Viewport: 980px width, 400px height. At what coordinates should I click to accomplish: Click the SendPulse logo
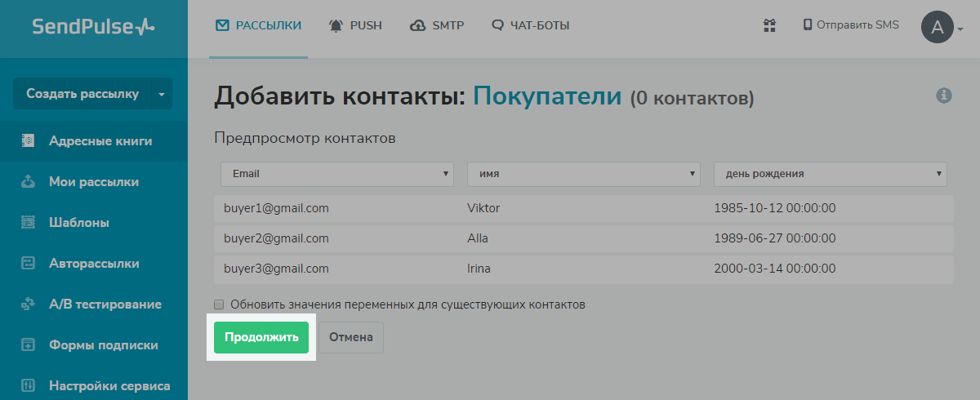point(93,27)
